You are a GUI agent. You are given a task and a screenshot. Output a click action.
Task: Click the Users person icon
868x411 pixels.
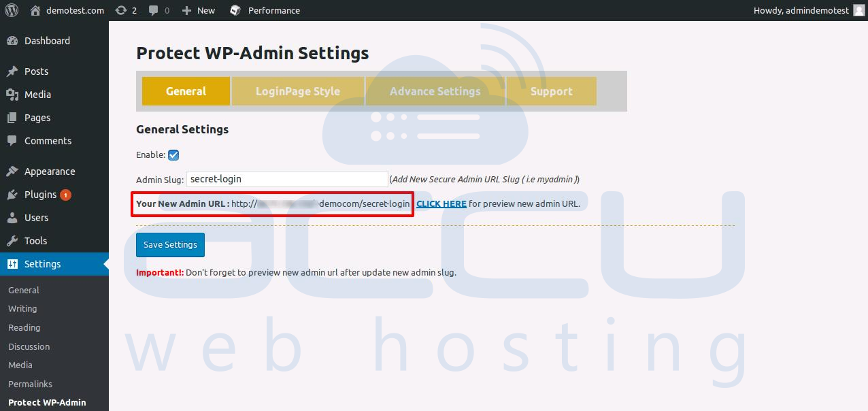pos(12,218)
